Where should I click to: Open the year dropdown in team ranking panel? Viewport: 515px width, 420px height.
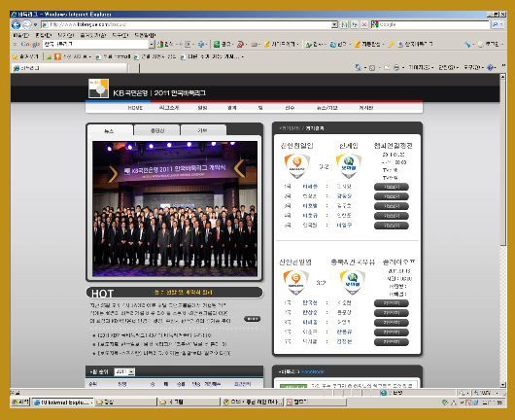pyautogui.click(x=124, y=371)
